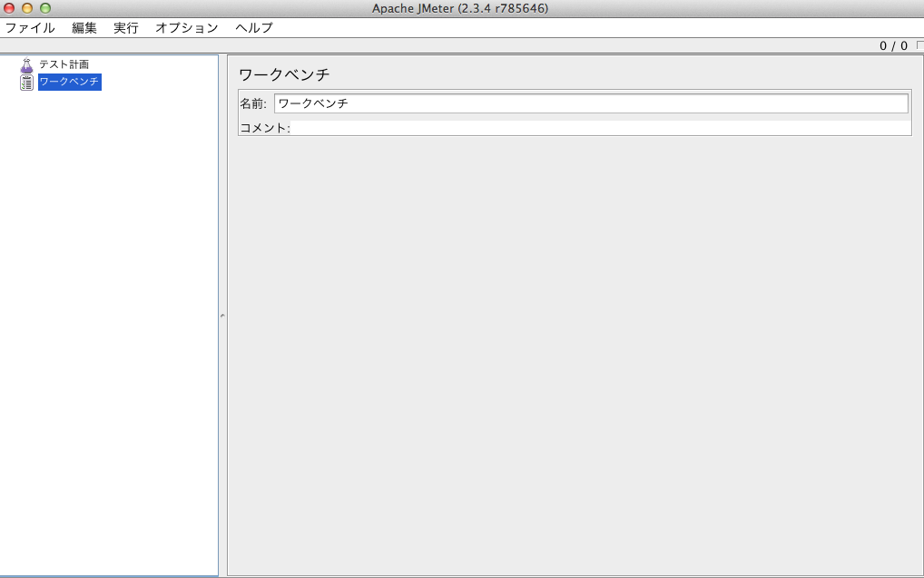Click the 名前: label
924x578 pixels.
point(253,103)
